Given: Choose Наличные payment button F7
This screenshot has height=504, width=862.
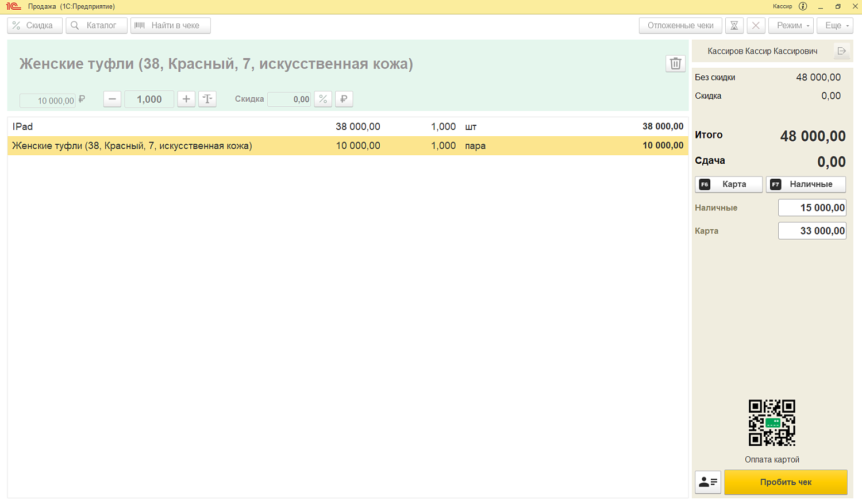Looking at the screenshot, I should (806, 184).
